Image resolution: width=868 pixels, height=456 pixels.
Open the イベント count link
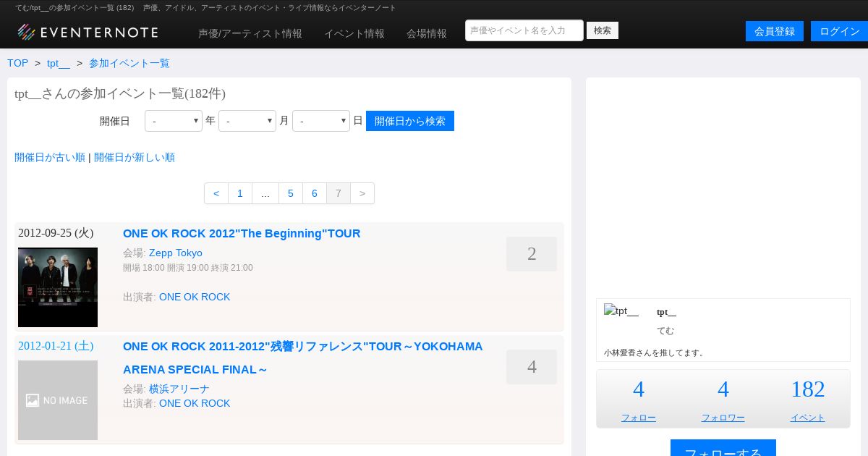click(x=808, y=418)
